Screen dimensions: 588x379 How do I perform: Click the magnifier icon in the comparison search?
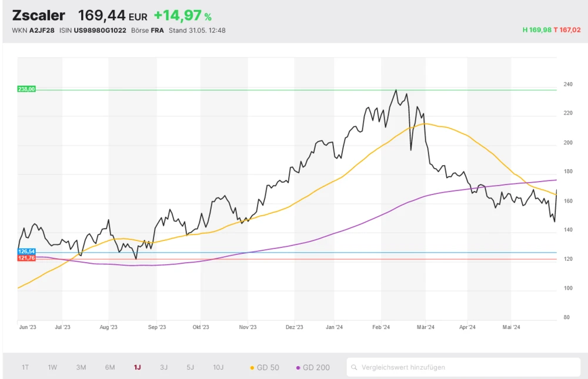[x=354, y=368]
